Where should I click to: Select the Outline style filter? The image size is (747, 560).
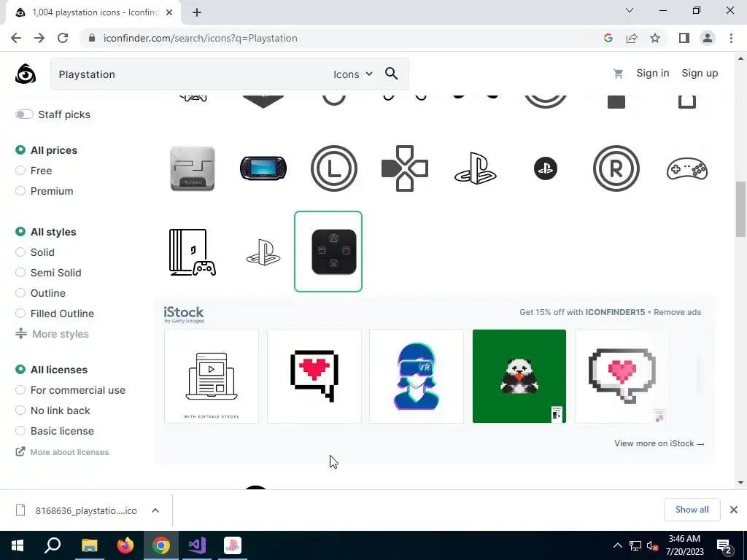tap(20, 293)
